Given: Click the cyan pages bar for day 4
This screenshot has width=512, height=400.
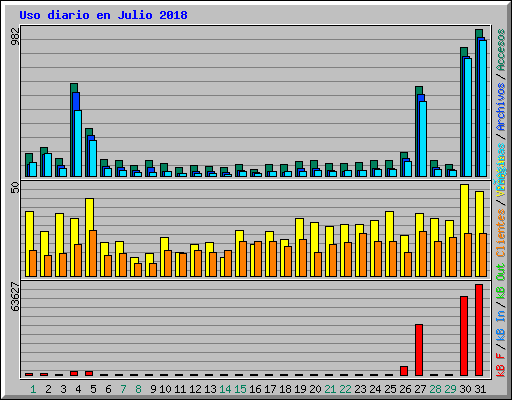Looking at the screenshot, I should 78,143.
